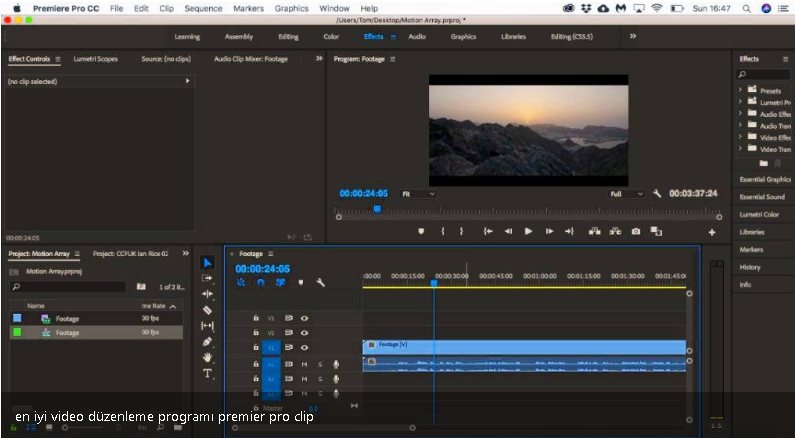
Task: Select the Selection tool arrow
Action: [x=207, y=263]
